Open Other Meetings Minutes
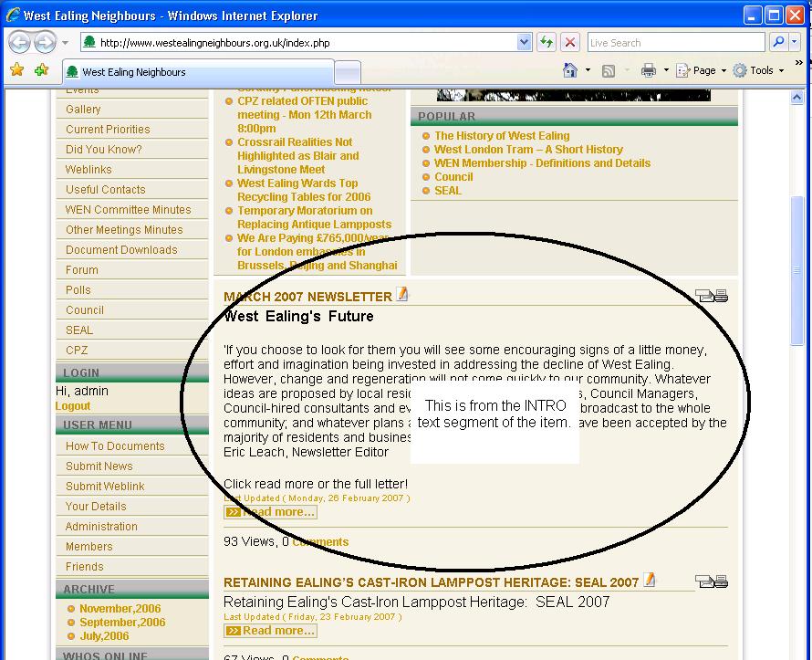Viewport: 812px width, 660px height. (124, 229)
